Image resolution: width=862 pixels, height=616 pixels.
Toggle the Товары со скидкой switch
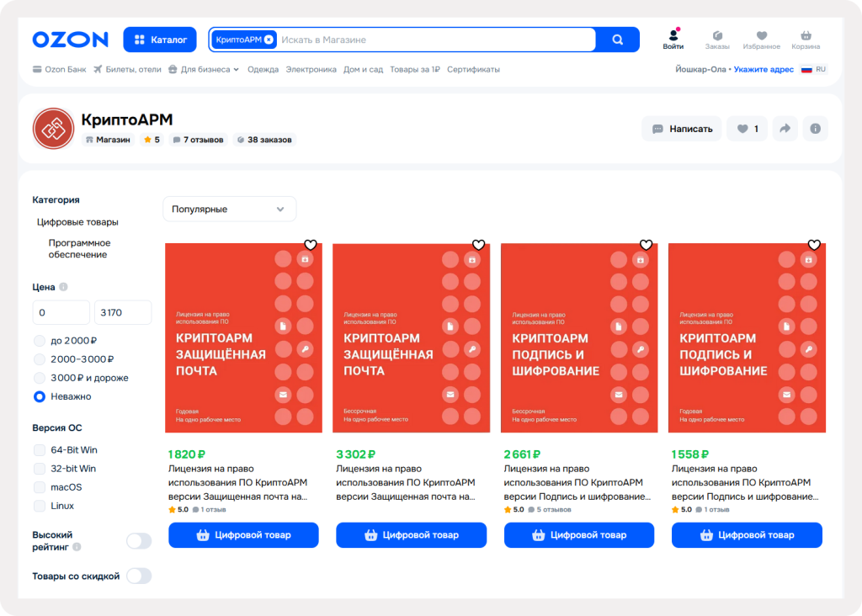pyautogui.click(x=139, y=576)
